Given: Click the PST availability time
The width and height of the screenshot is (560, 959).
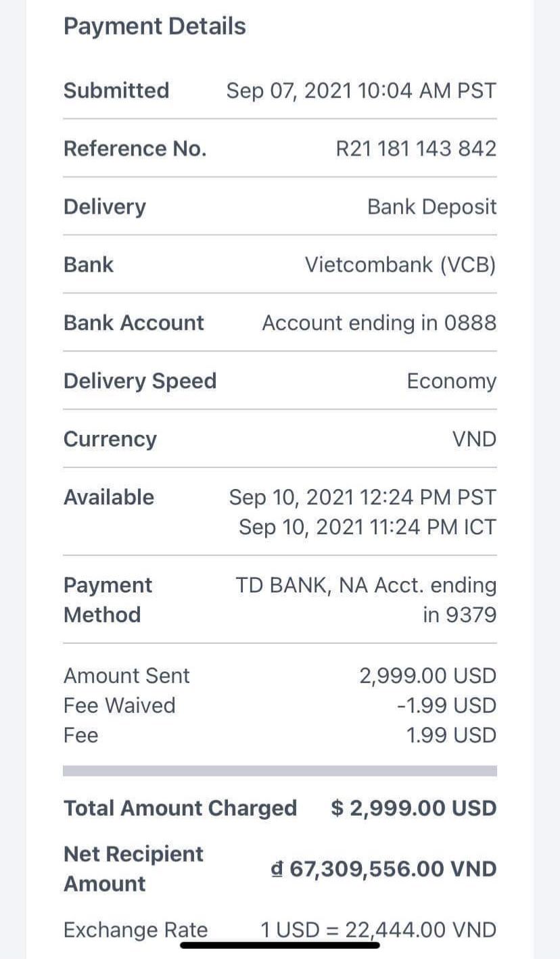Looking at the screenshot, I should click(x=362, y=498).
